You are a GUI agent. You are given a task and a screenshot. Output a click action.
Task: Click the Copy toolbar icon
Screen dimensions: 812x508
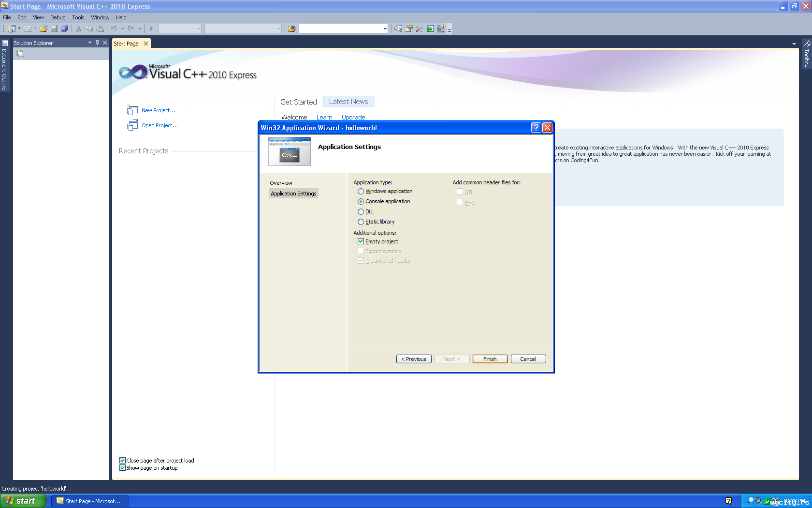pos(89,29)
